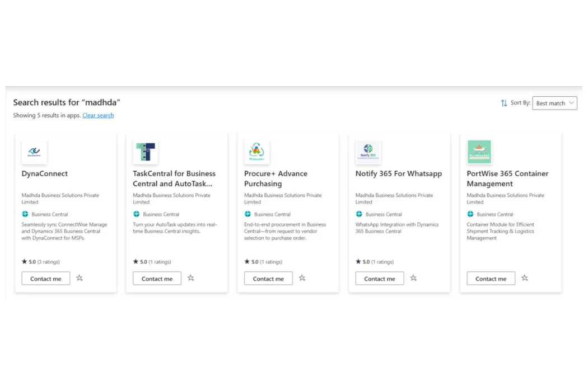Click Clear search link
Screen dimensions: 588x386
pyautogui.click(x=98, y=115)
